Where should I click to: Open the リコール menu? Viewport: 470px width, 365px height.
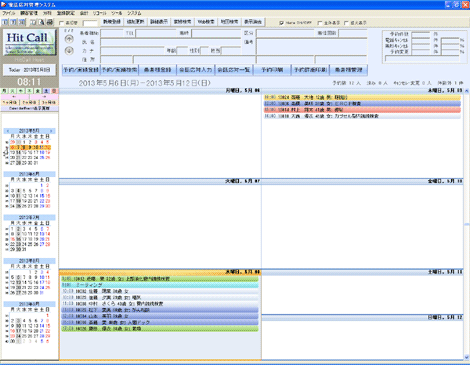(x=100, y=13)
